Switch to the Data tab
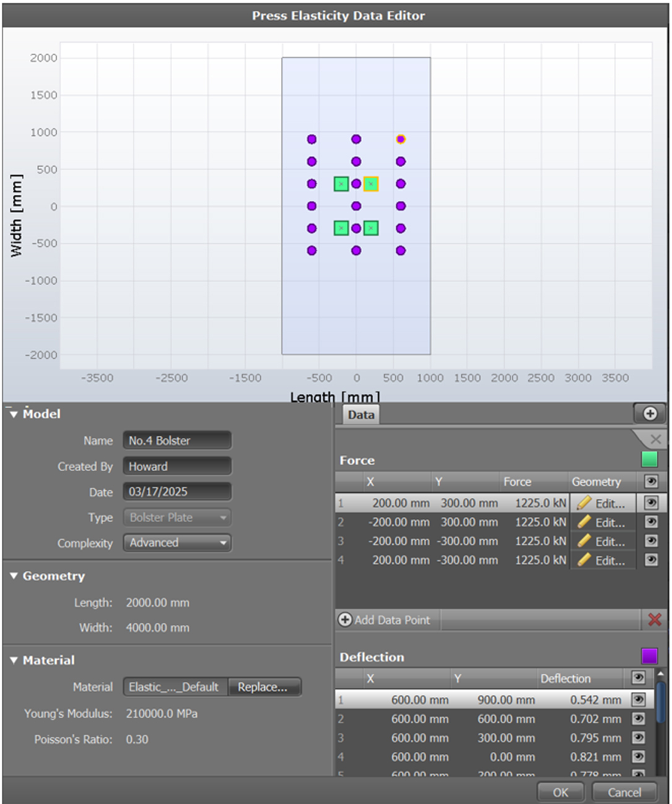The height and width of the screenshot is (804, 672). [360, 415]
